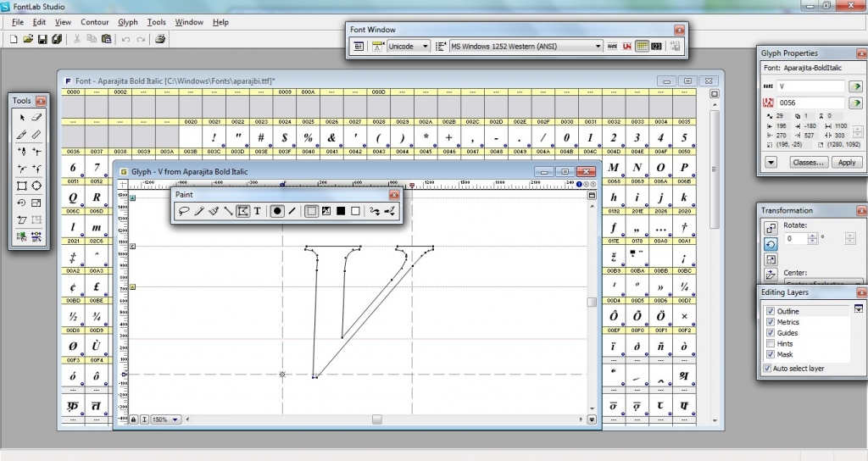Screen dimensions: 868x461
Task: Click the Print icon in main toolbar
Action: click(x=159, y=39)
